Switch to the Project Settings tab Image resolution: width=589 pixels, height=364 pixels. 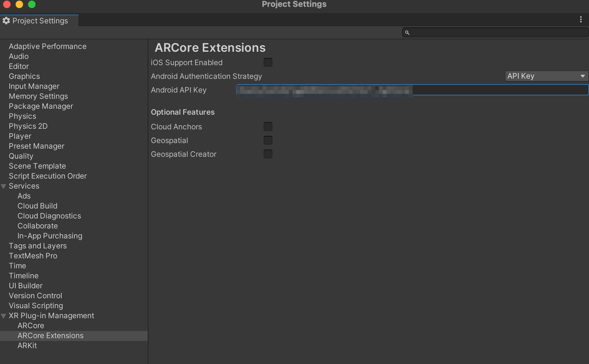point(40,21)
